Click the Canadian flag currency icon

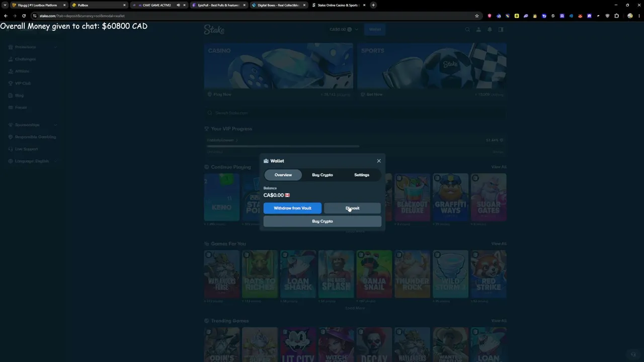point(287,195)
